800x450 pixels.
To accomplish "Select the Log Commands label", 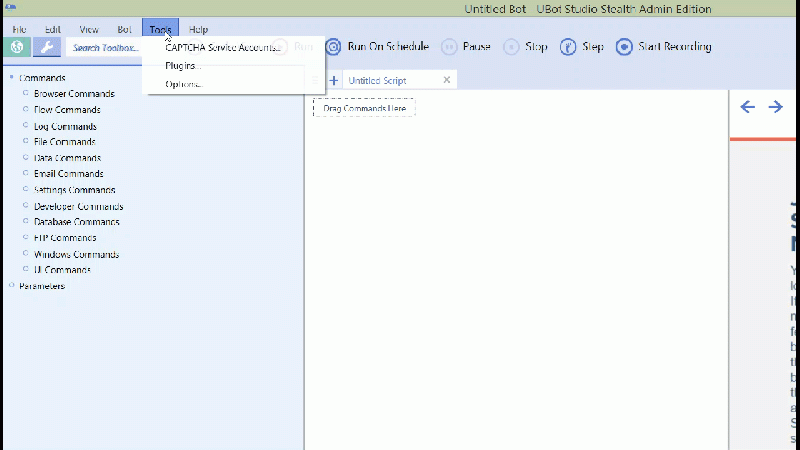I will tap(65, 126).
